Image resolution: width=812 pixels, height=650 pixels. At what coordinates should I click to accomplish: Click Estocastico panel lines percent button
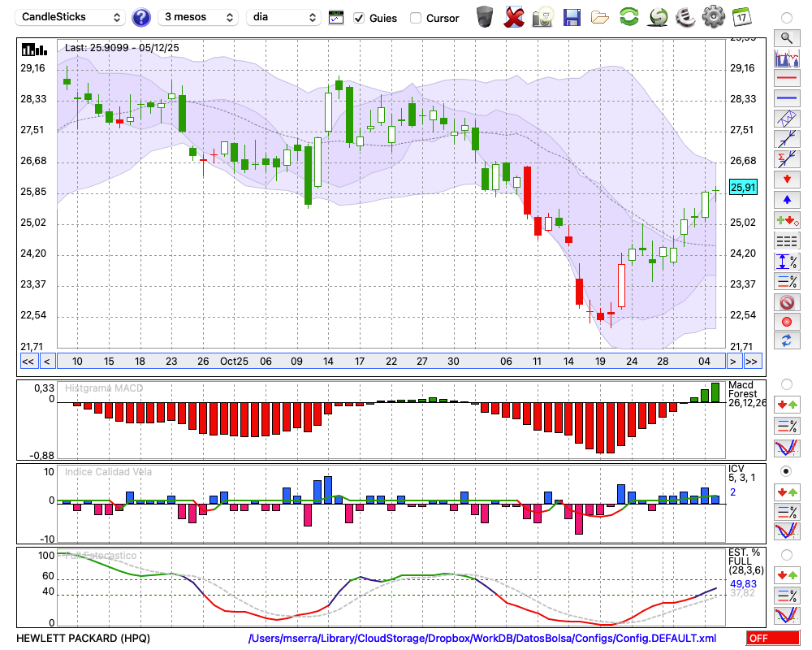pyautogui.click(x=787, y=595)
